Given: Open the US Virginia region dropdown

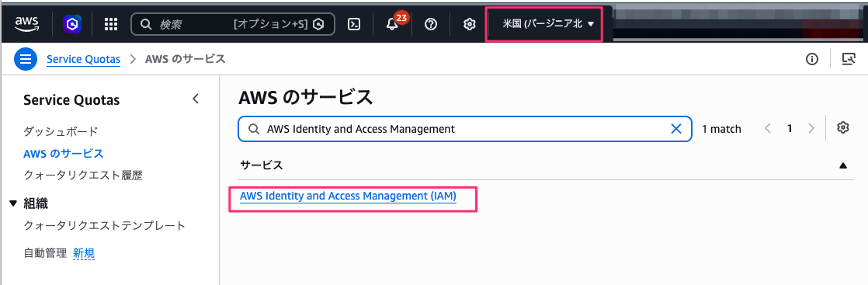Looking at the screenshot, I should (547, 24).
